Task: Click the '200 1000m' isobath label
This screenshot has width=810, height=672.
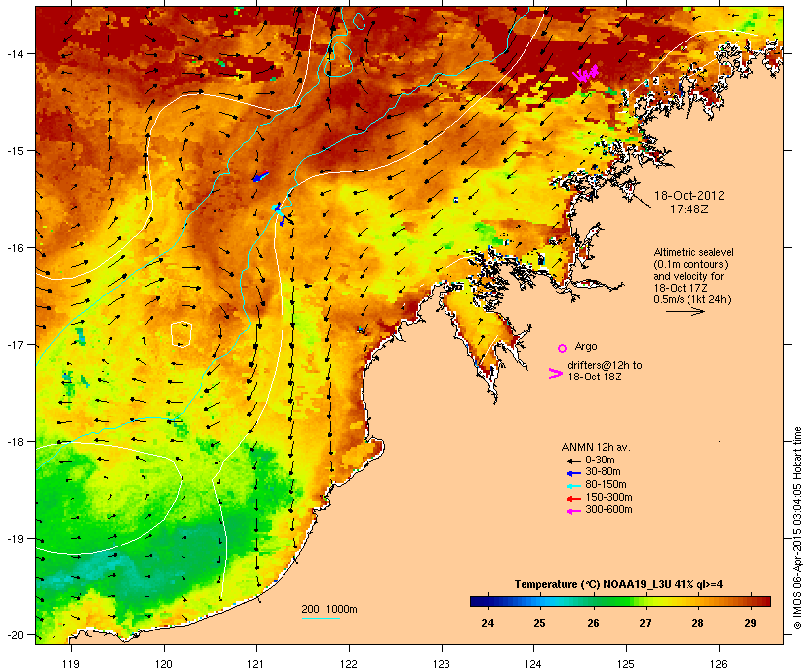Action: [x=329, y=609]
